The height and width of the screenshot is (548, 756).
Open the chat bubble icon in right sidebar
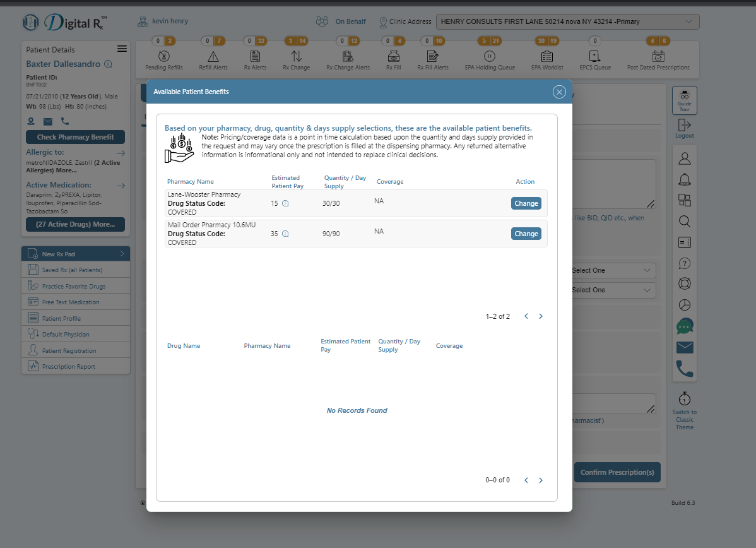tap(684, 326)
